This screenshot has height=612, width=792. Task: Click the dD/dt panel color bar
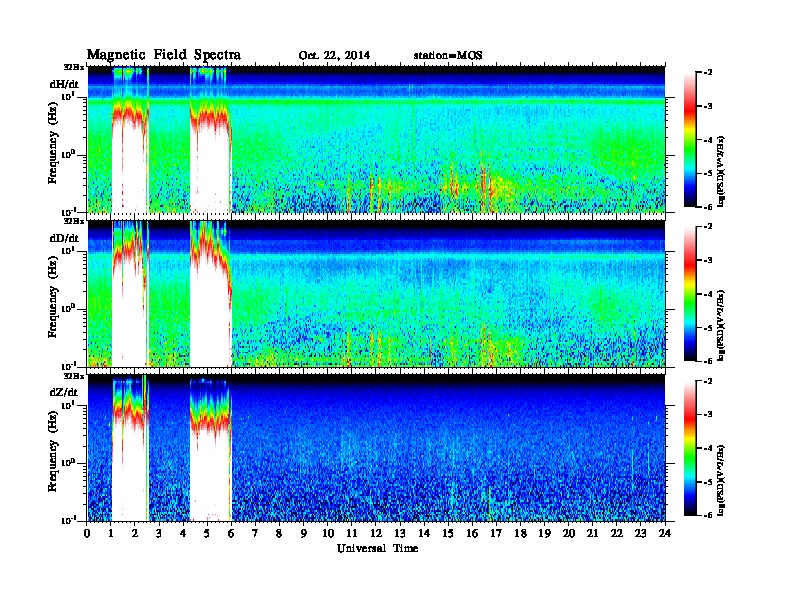[x=690, y=294]
